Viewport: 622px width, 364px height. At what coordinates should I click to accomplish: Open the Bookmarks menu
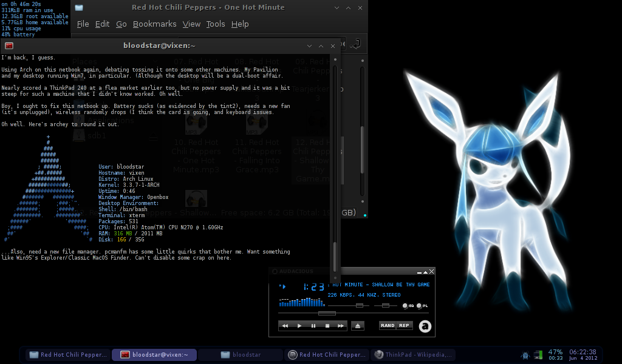tap(154, 24)
